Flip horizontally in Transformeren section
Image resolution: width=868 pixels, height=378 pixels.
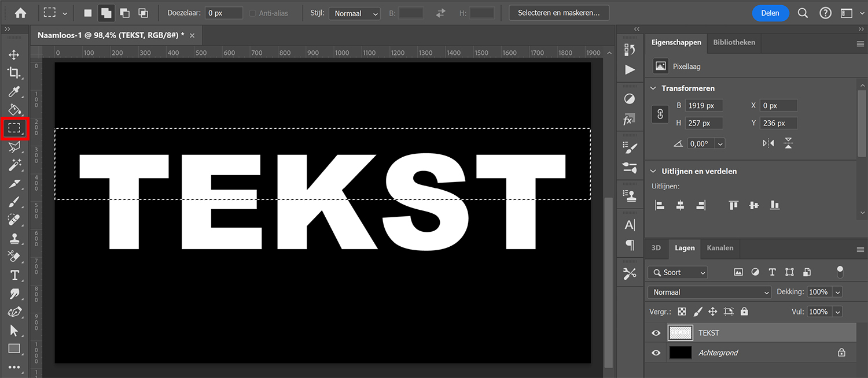point(768,143)
